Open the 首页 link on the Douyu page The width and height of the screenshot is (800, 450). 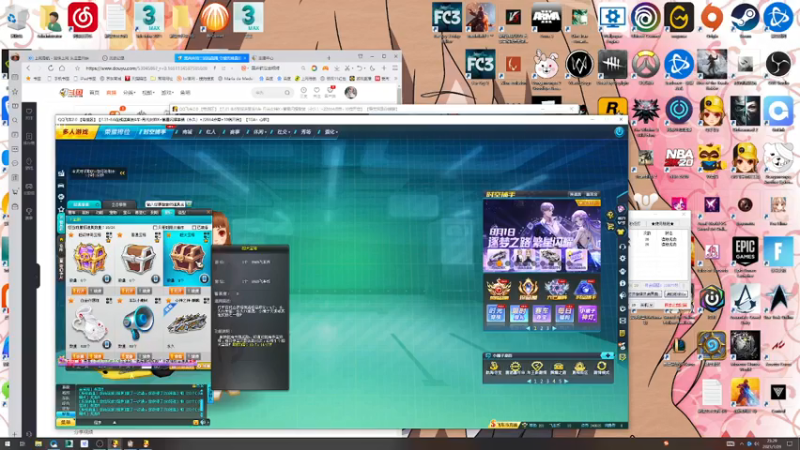(x=94, y=93)
